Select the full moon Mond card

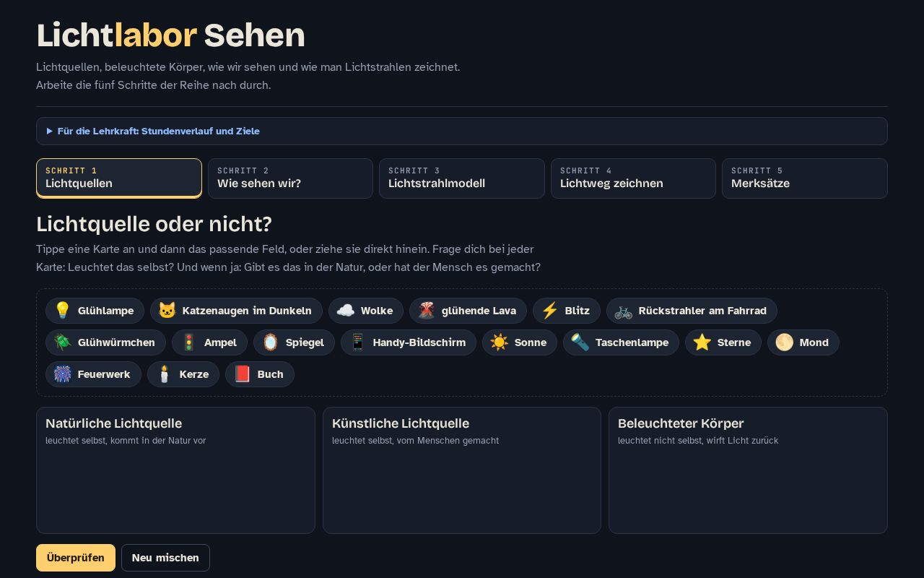coord(803,342)
